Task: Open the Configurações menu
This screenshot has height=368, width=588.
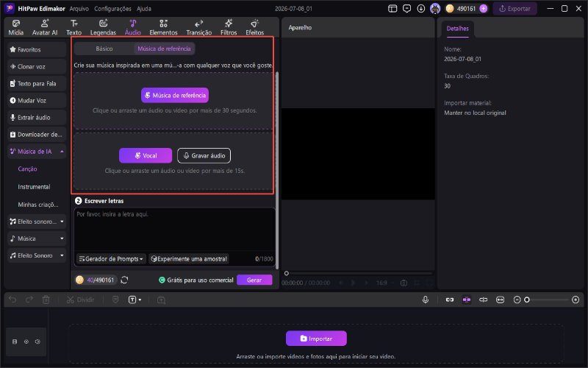Action: [x=112, y=9]
